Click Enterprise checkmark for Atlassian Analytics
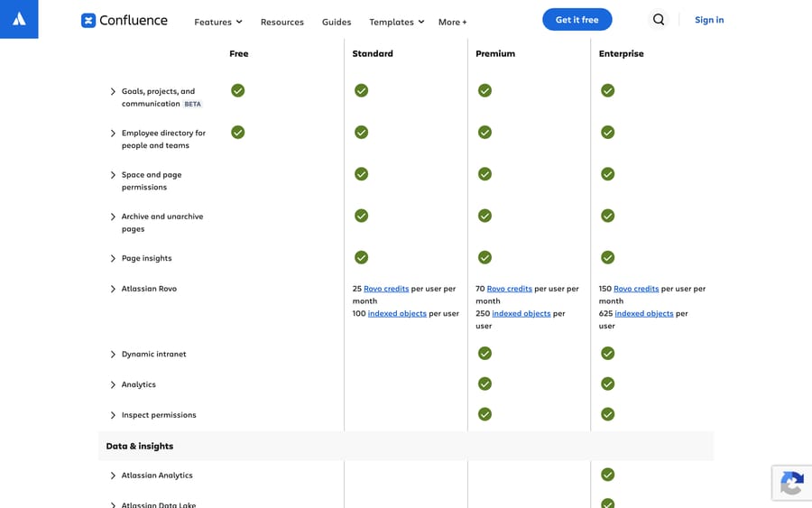Image resolution: width=812 pixels, height=508 pixels. click(x=608, y=475)
